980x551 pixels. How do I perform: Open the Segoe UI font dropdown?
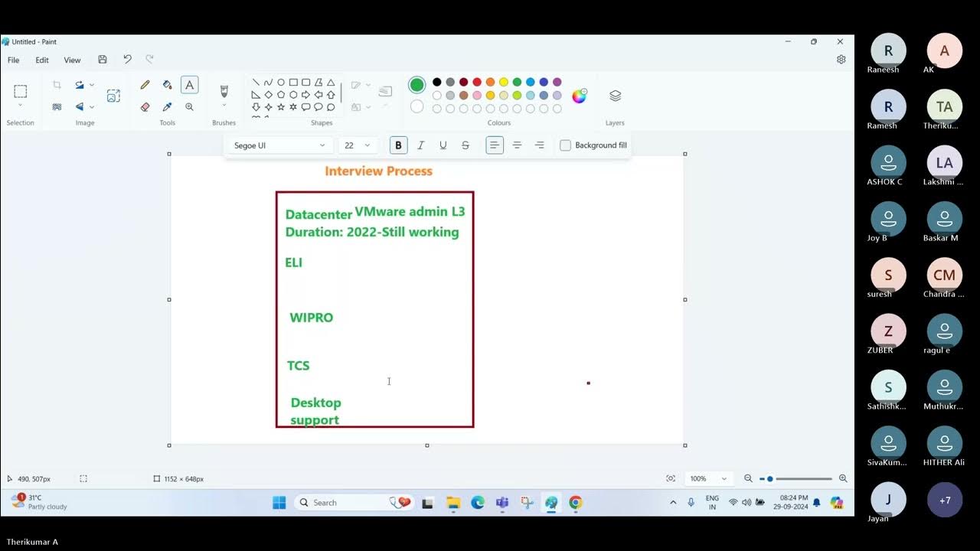(x=279, y=145)
